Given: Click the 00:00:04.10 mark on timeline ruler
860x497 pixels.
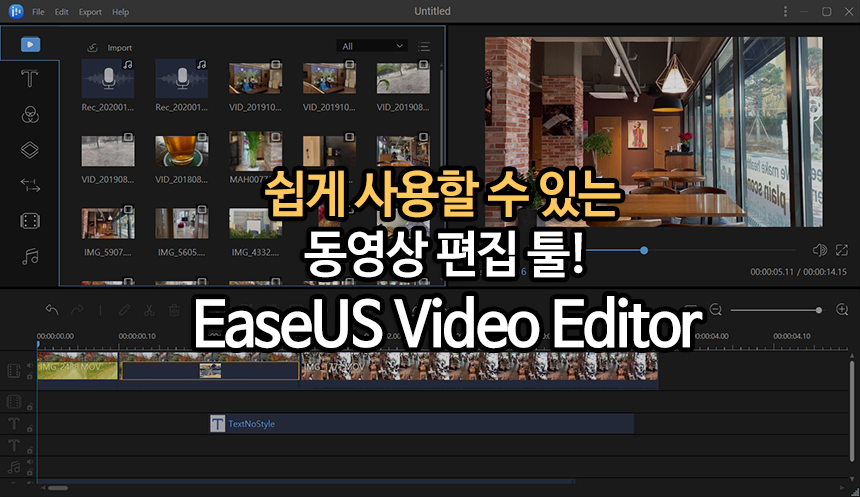Looking at the screenshot, I should point(792,336).
